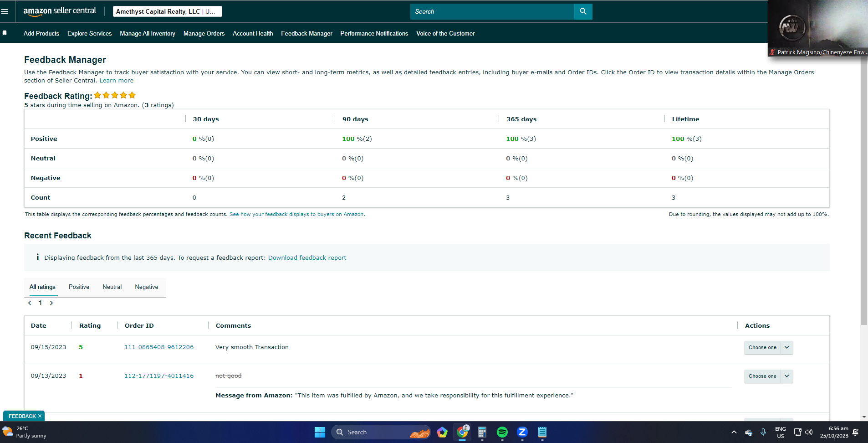The image size is (868, 443).
Task: Click the Date column header
Action: [39, 325]
